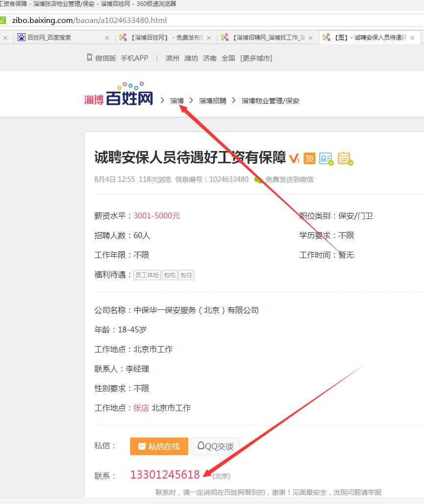The width and height of the screenshot is (424, 504).
Task: Open the 张店 location link
Action: pyautogui.click(x=141, y=408)
